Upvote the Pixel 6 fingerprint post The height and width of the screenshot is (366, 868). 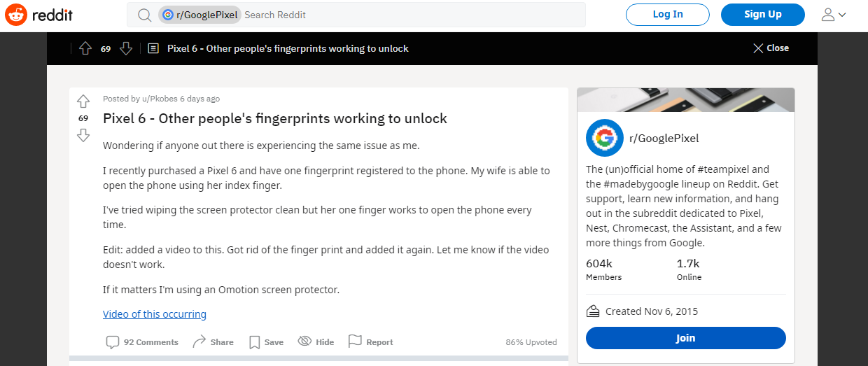[83, 101]
